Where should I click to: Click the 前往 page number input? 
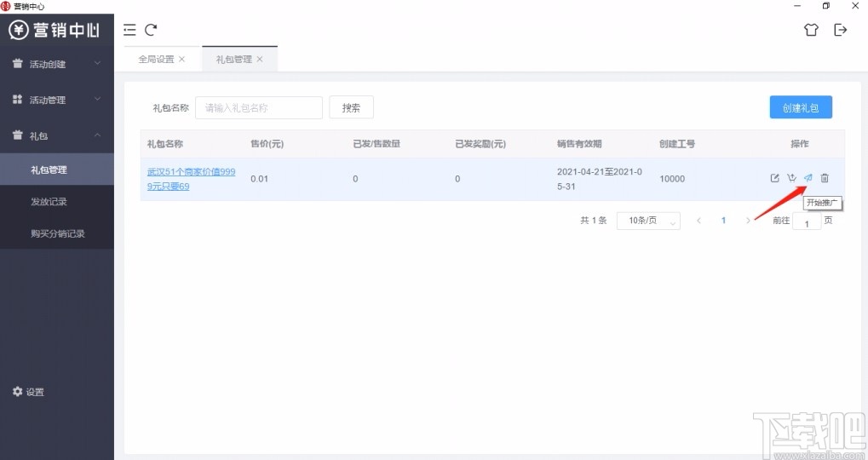pos(807,221)
